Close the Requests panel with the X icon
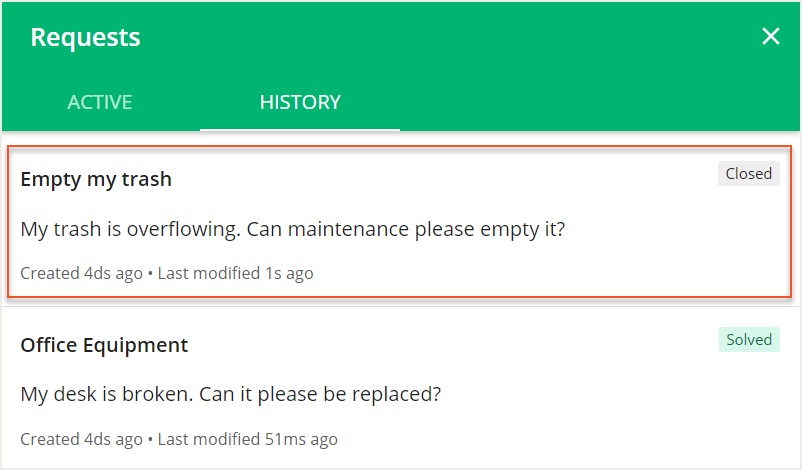 (x=771, y=37)
